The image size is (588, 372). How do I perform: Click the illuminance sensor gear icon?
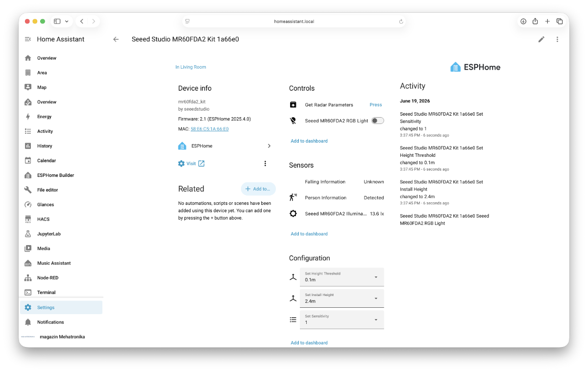293,214
